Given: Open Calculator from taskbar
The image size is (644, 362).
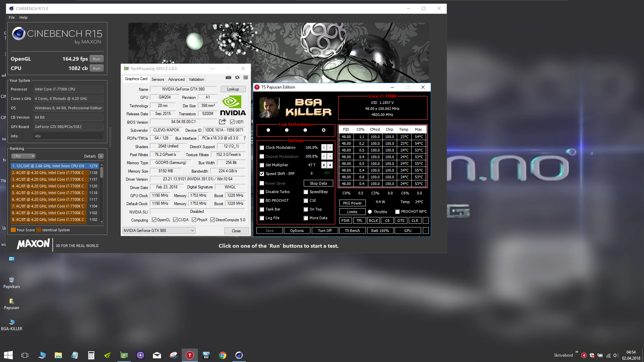Looking at the screenshot, I should [91, 355].
